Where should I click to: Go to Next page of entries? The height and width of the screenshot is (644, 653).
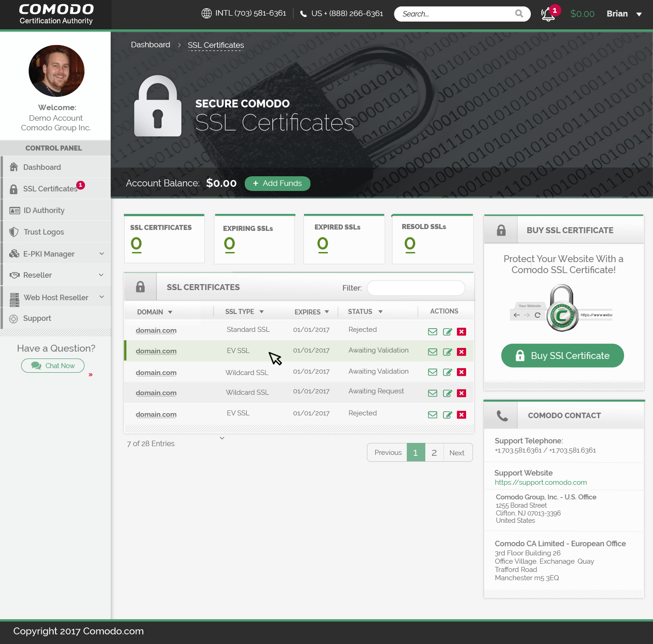coord(457,453)
